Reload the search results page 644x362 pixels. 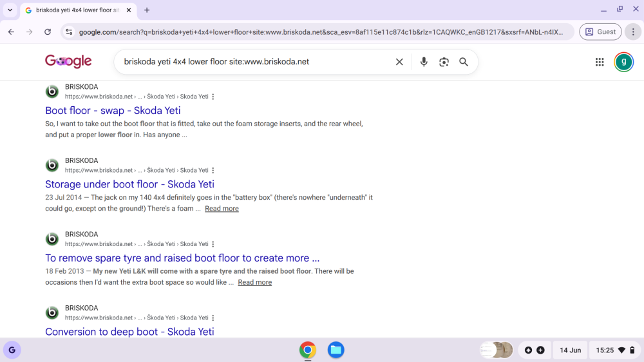tap(48, 32)
